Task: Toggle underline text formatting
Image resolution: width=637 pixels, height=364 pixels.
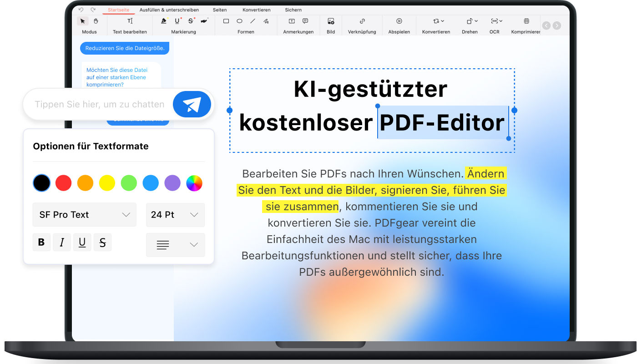Action: 82,242
